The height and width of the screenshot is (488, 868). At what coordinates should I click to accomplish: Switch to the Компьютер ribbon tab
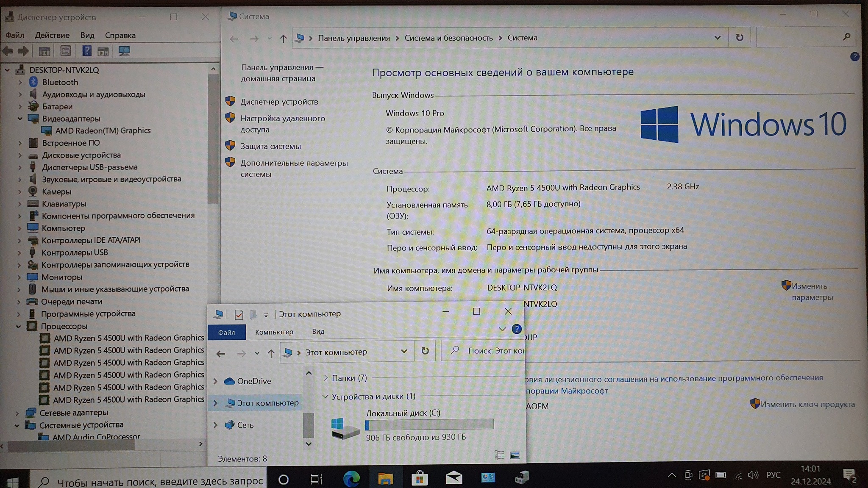tap(274, 332)
